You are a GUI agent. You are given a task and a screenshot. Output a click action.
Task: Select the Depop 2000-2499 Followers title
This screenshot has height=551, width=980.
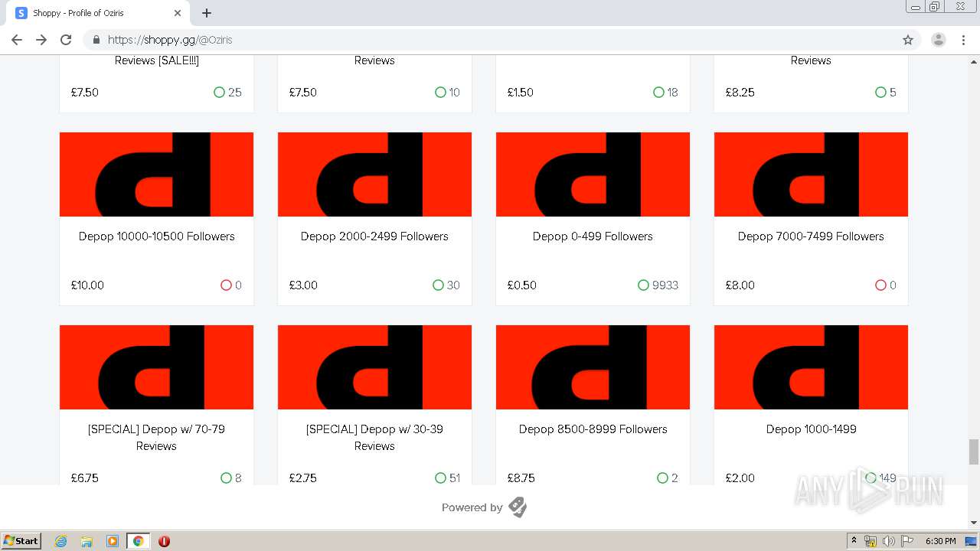pyautogui.click(x=374, y=236)
